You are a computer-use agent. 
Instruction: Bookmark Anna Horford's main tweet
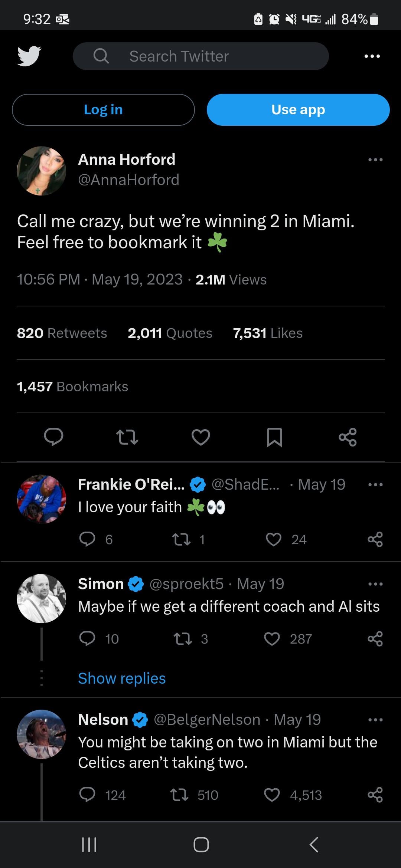(274, 437)
